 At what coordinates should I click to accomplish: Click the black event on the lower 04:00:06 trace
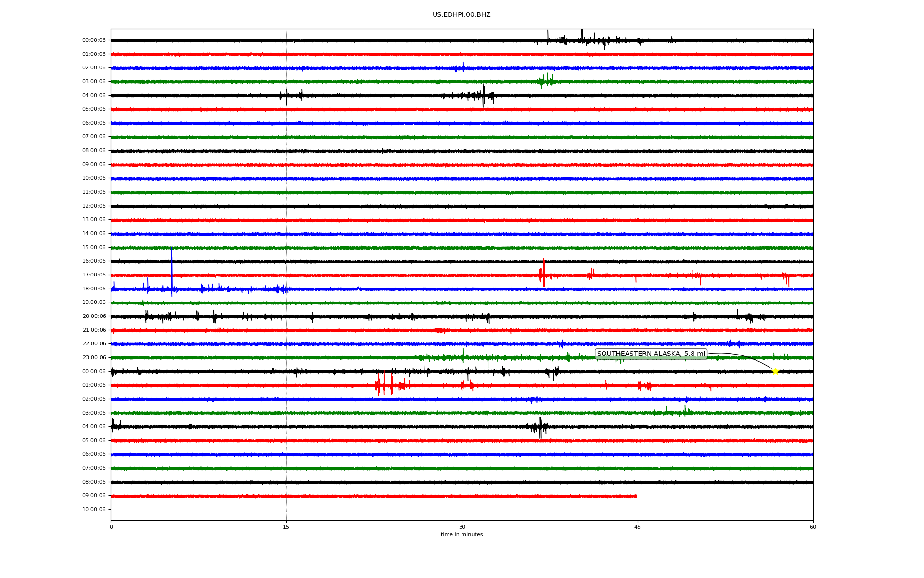(x=540, y=427)
